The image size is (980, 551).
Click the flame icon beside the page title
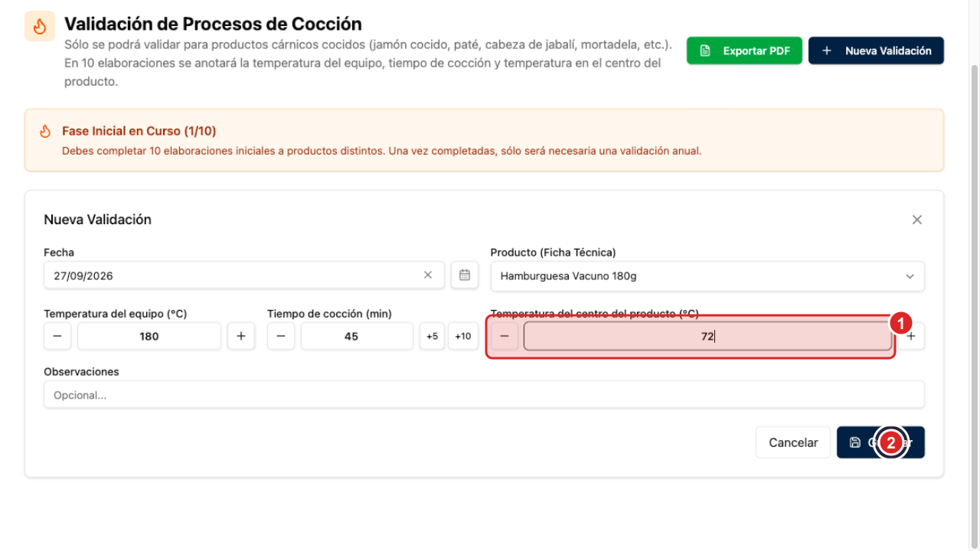point(40,26)
